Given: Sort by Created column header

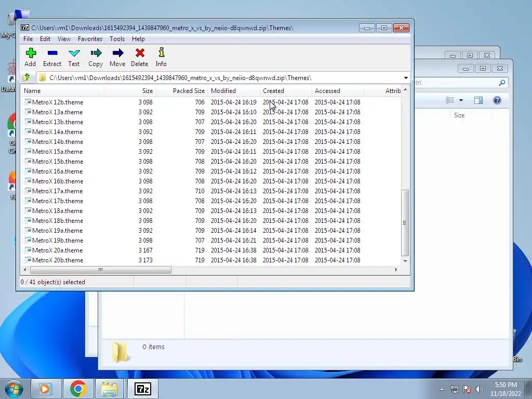Looking at the screenshot, I should pos(286,90).
